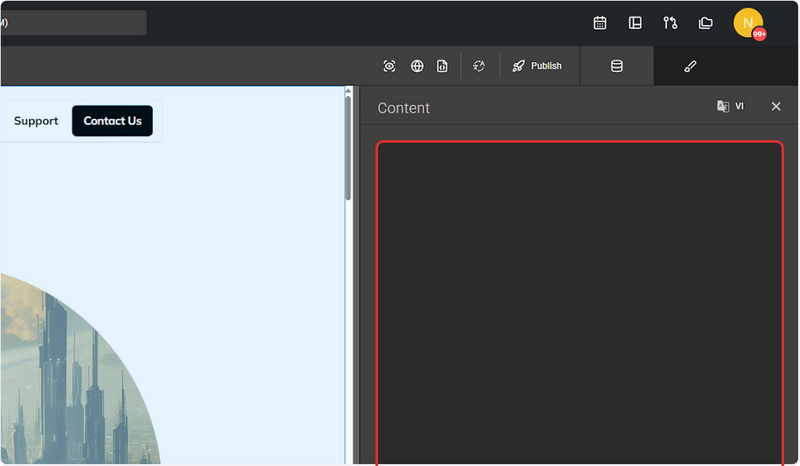Open the git branch version control icon
The image size is (800, 466).
pos(670,23)
